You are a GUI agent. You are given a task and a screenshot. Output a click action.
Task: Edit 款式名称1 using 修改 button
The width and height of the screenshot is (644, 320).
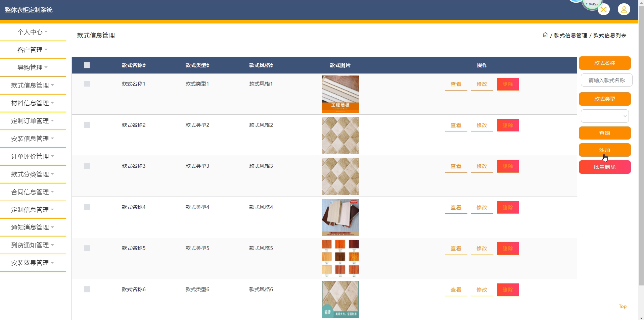pos(482,84)
